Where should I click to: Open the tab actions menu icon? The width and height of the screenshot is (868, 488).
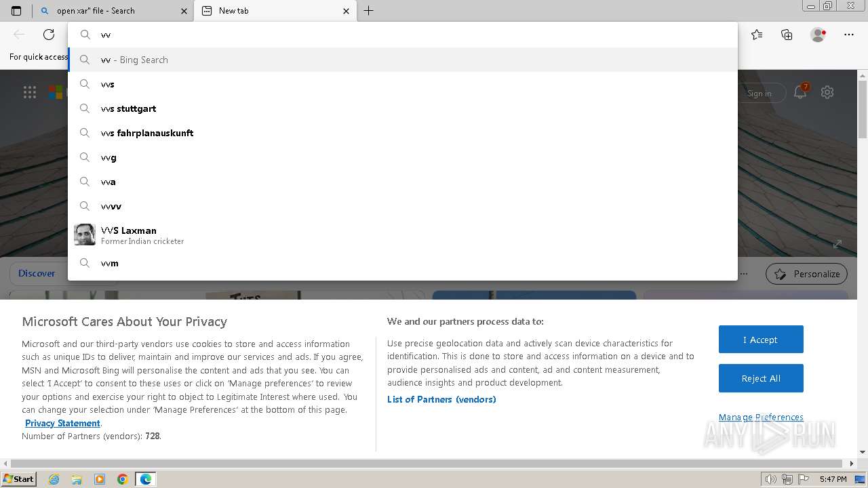tap(16, 11)
